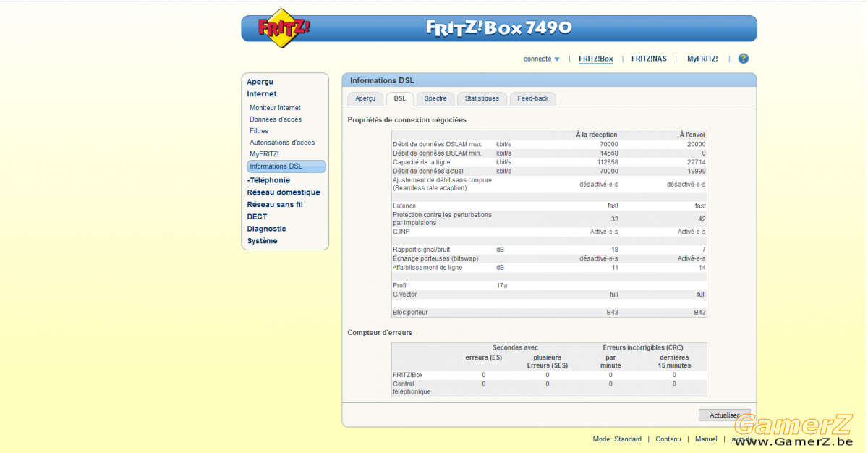Expand the connecté dropdown arrow
The width and height of the screenshot is (868, 453).
[x=557, y=59]
